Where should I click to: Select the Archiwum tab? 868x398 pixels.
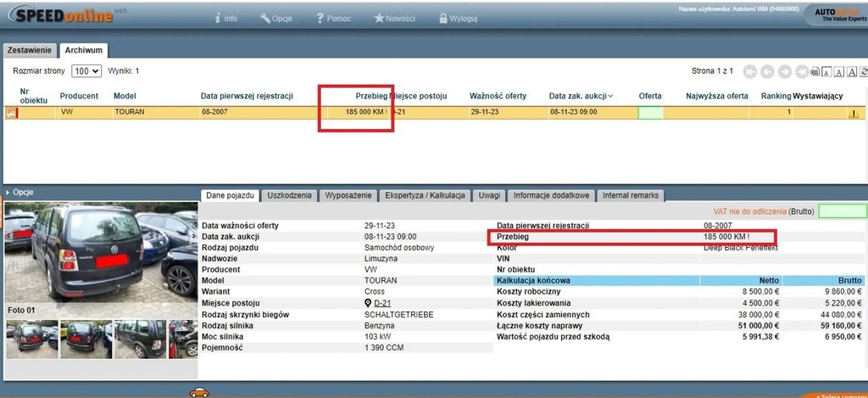pos(84,50)
